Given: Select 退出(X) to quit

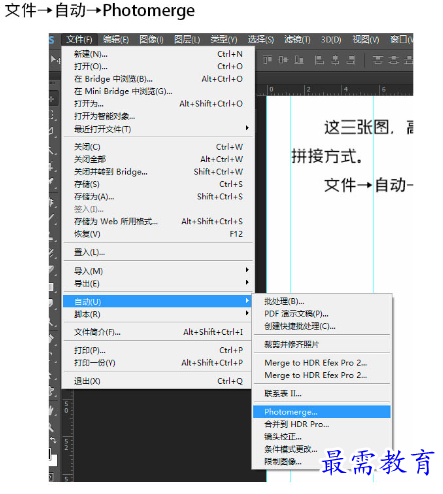Looking at the screenshot, I should tap(157, 381).
